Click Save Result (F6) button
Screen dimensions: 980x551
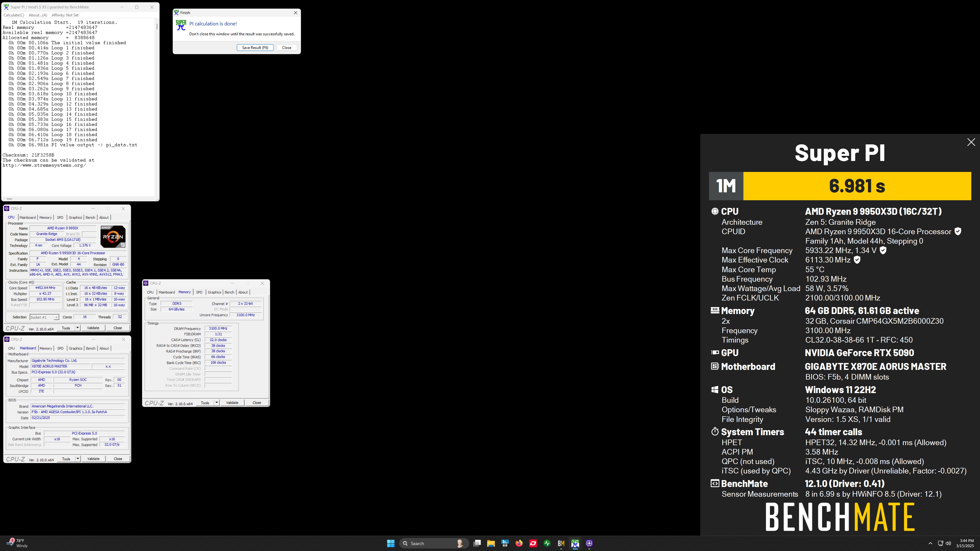click(255, 47)
